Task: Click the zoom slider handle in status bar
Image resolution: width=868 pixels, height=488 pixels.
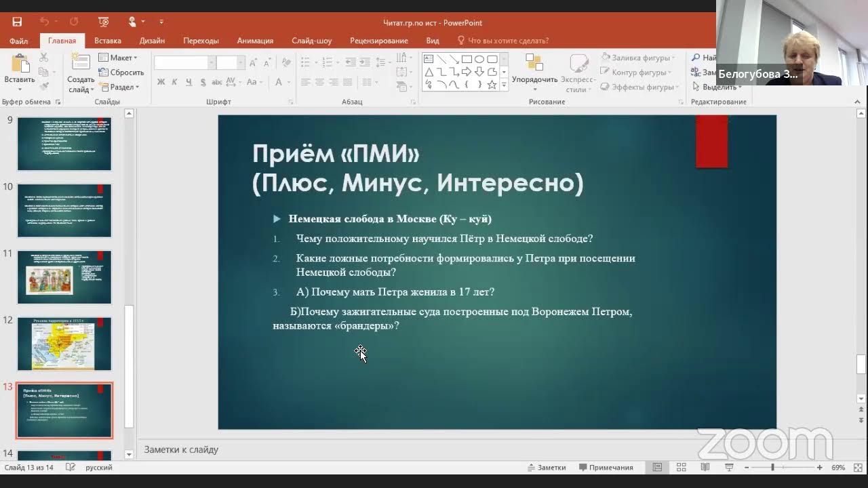Action: tap(772, 468)
